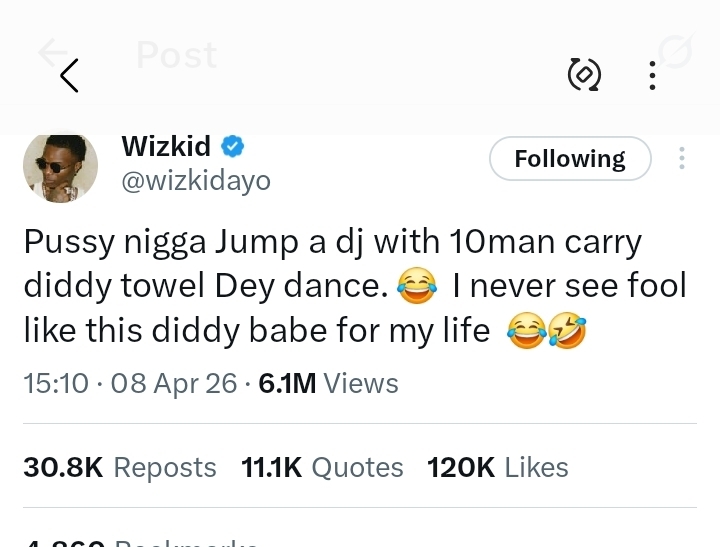The image size is (720, 547).
Task: Open Wizkid's profile avatar
Action: [x=60, y=166]
